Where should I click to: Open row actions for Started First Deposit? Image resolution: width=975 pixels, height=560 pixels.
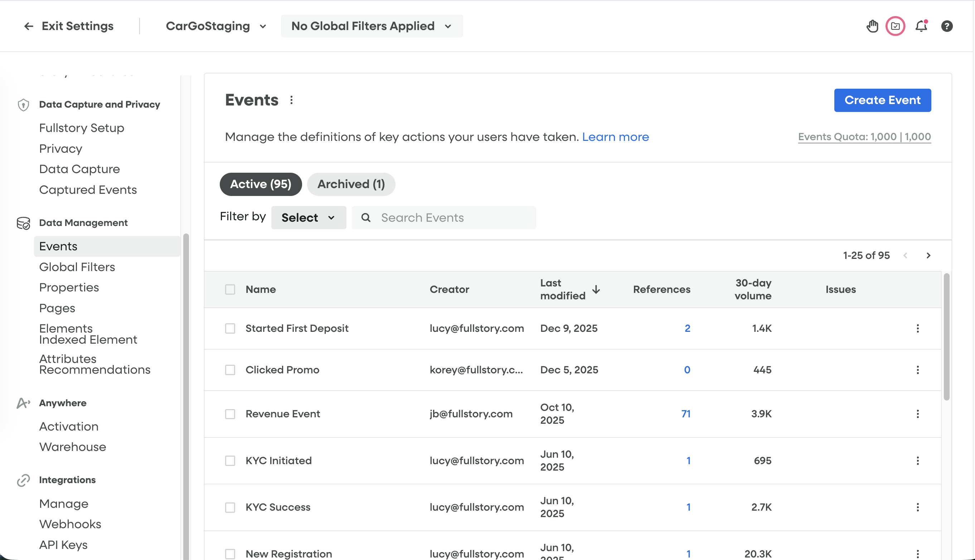918,329
